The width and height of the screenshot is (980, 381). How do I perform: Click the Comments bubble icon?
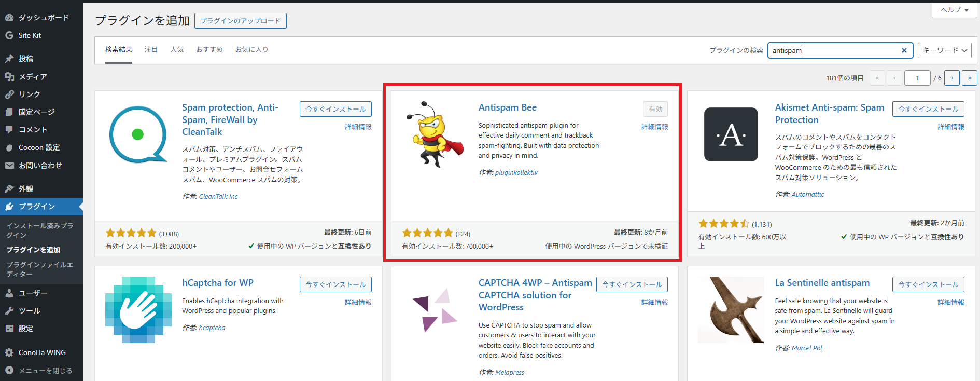[9, 130]
